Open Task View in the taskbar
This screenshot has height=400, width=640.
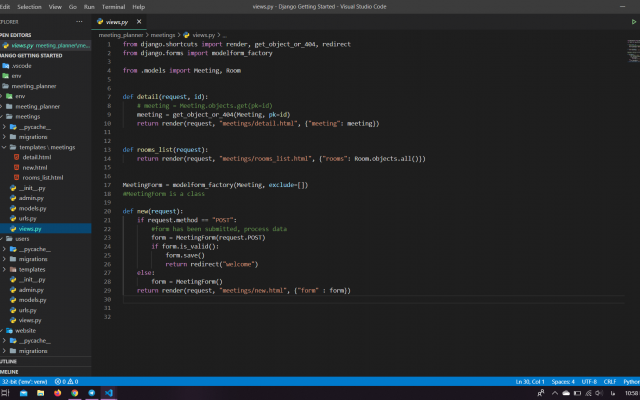click(x=5, y=393)
